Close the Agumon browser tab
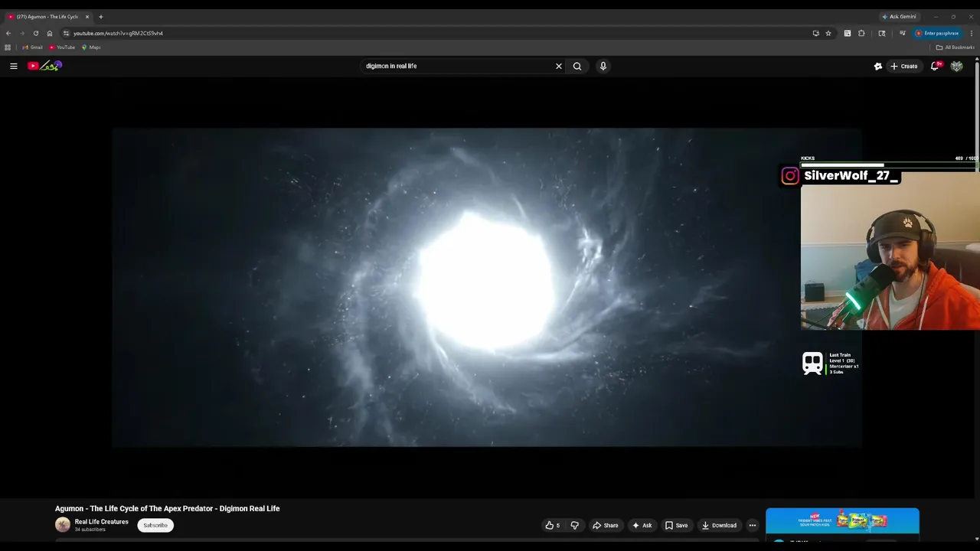The height and width of the screenshot is (551, 980). pos(87,17)
